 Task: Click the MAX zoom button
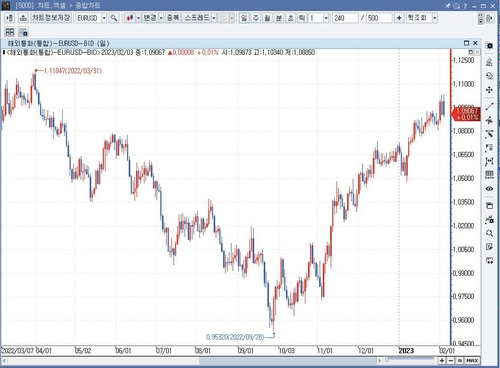point(472,360)
